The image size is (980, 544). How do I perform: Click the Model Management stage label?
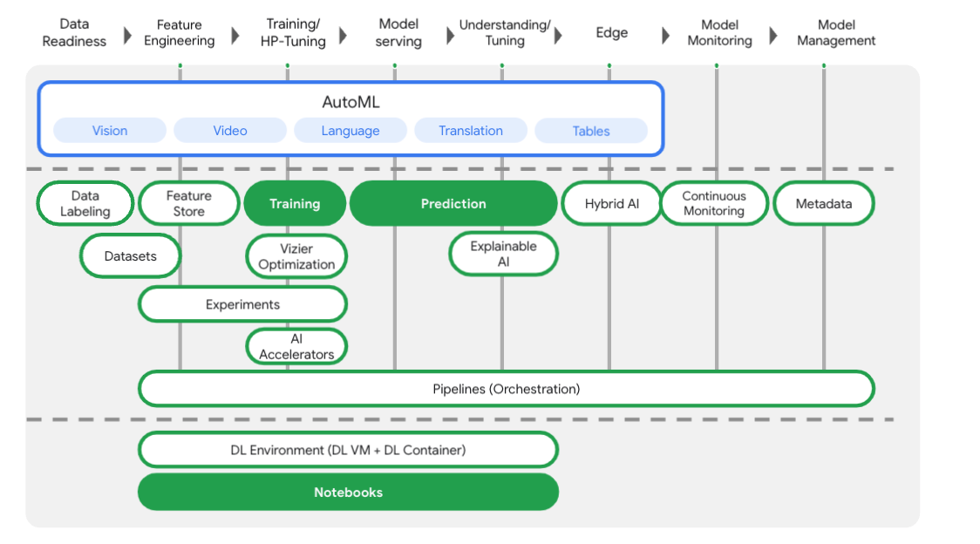(x=836, y=32)
